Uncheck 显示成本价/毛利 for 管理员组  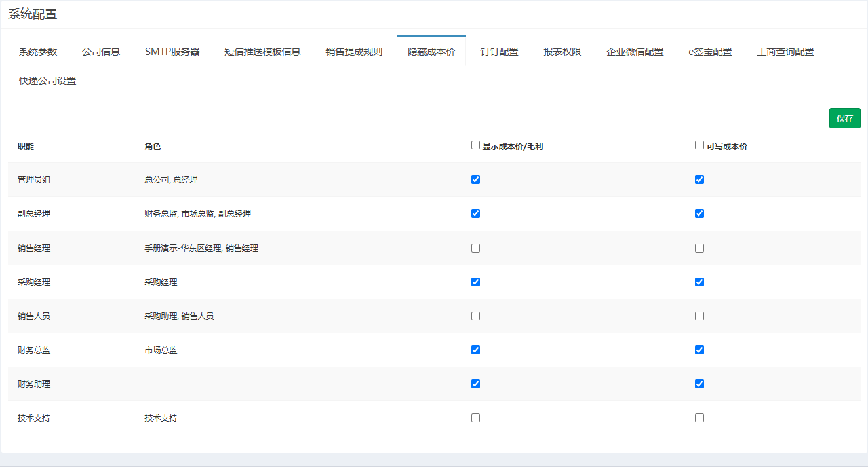click(475, 180)
